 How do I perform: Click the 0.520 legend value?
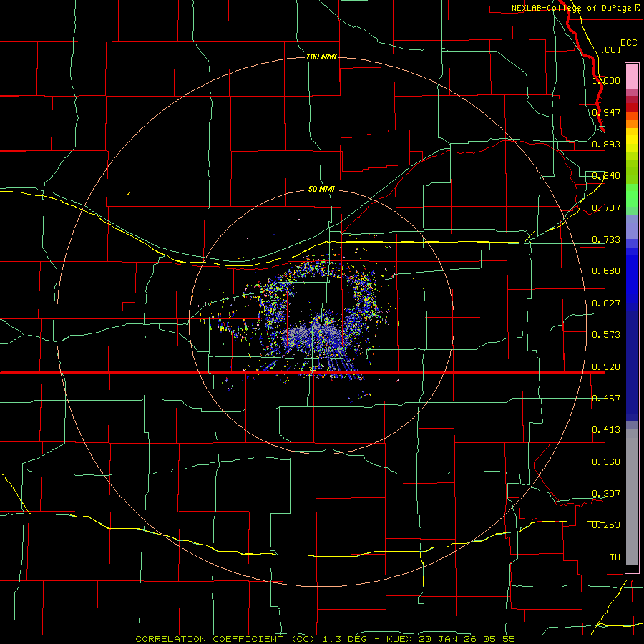[606, 367]
